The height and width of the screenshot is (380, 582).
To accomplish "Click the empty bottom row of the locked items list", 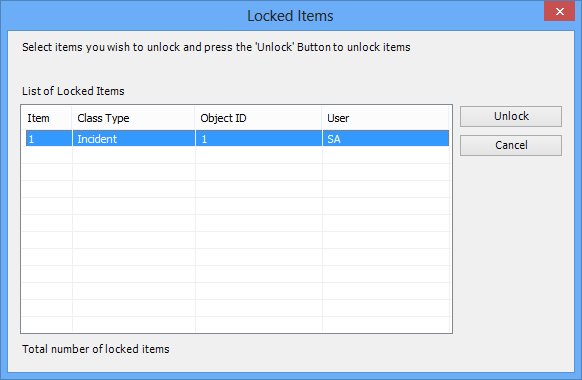I will click(236, 324).
